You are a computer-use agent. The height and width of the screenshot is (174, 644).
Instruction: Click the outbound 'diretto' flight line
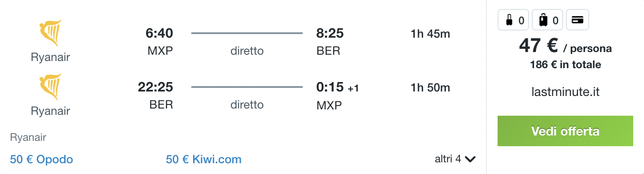click(x=247, y=33)
